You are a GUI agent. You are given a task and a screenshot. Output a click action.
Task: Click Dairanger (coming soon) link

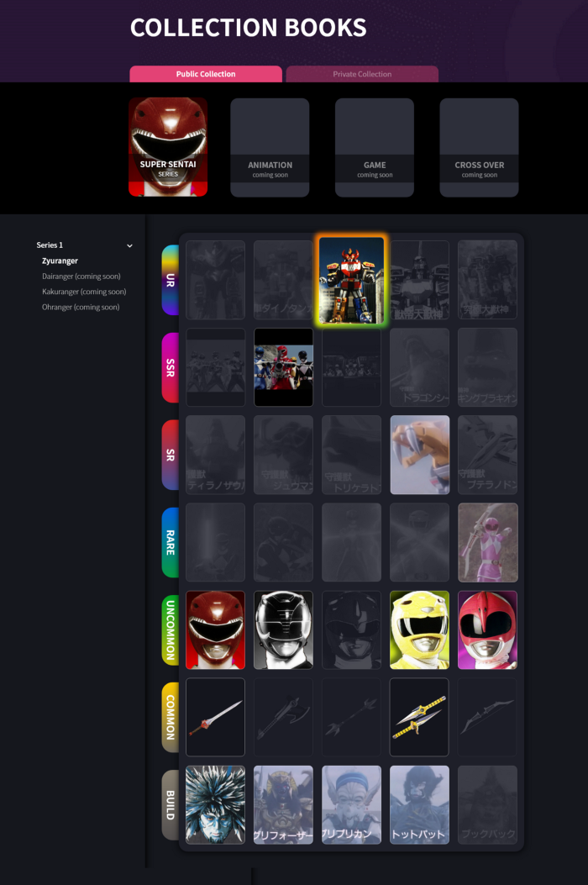[81, 277]
